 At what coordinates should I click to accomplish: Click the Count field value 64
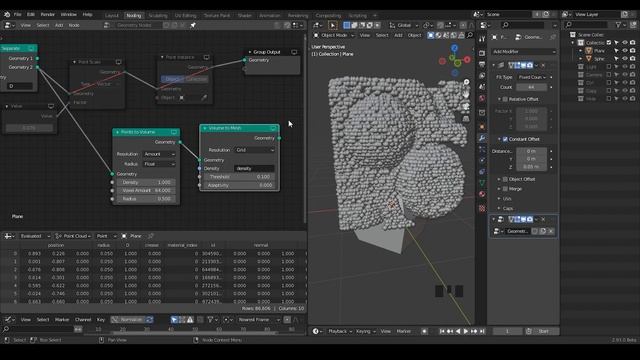[532, 87]
